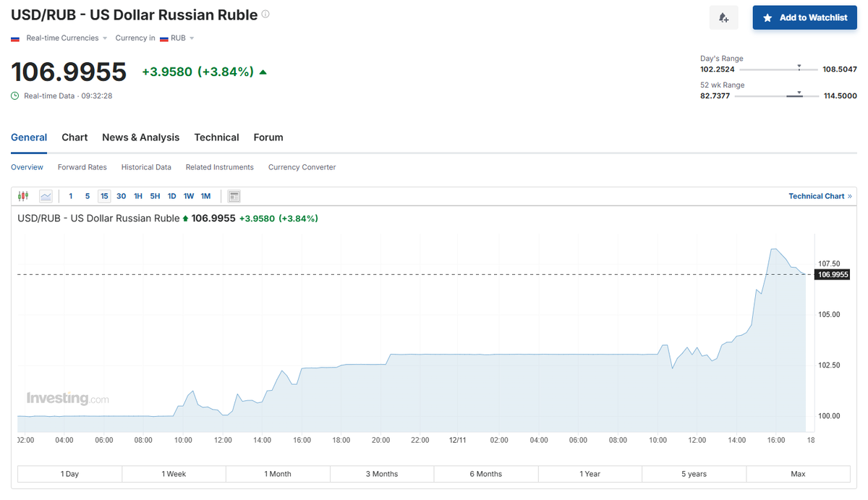This screenshot has height=500, width=868.
Task: Set chart range to 5 years
Action: click(694, 474)
